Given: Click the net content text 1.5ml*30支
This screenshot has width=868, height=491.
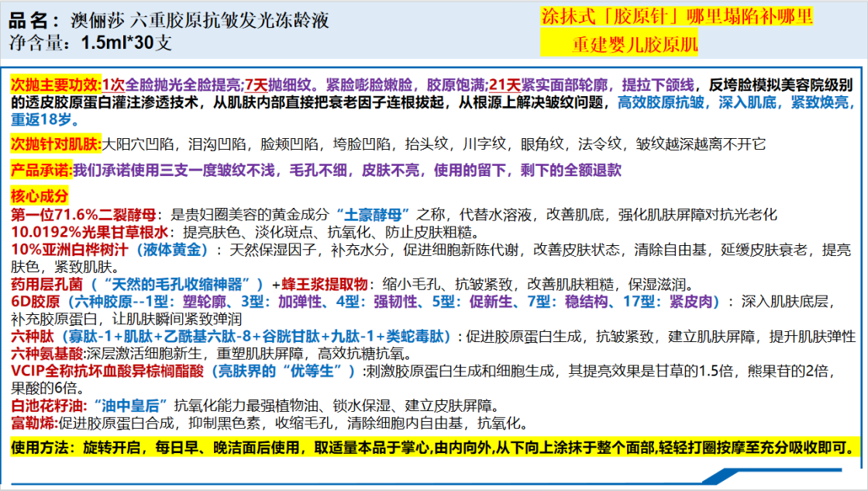Looking at the screenshot, I should (126, 43).
